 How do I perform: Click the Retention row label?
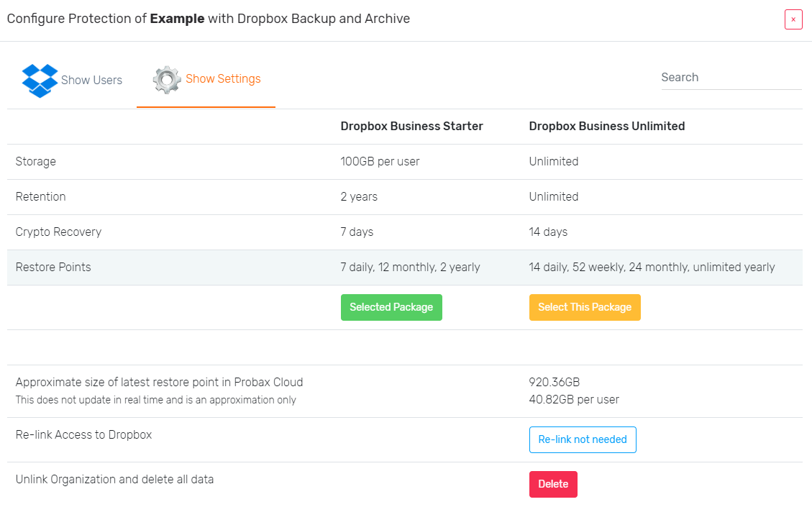(40, 197)
